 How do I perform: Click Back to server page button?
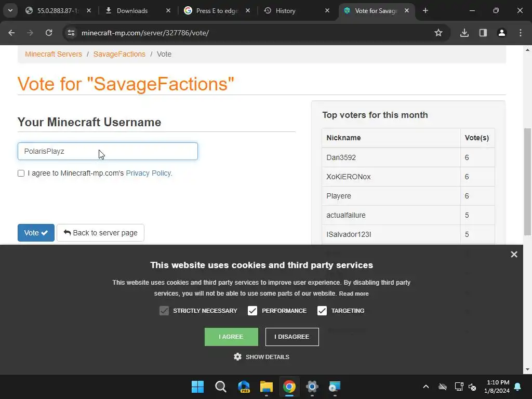pyautogui.click(x=100, y=233)
